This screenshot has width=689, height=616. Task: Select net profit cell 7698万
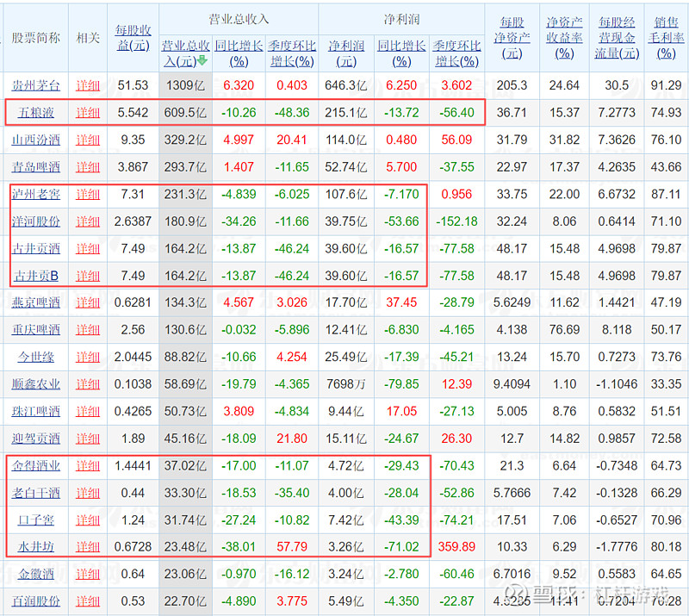coord(346,384)
